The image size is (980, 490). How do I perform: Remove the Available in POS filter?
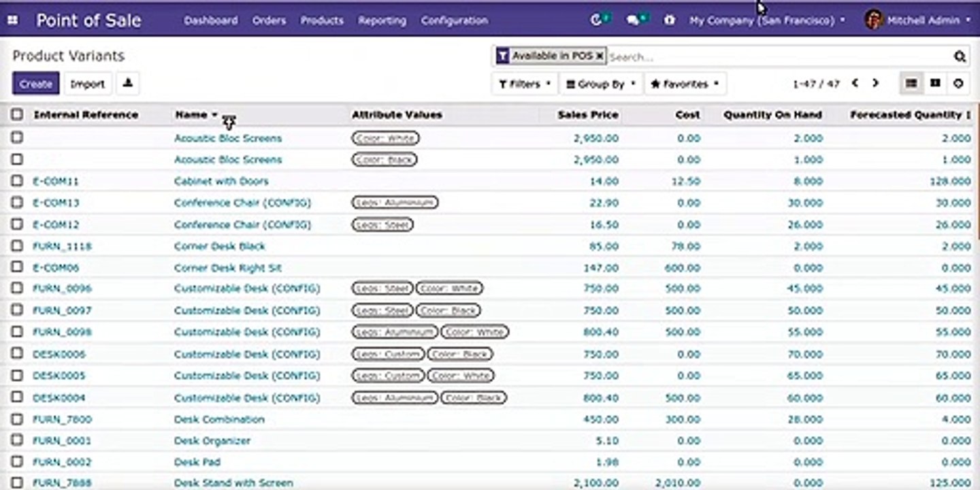(x=600, y=56)
